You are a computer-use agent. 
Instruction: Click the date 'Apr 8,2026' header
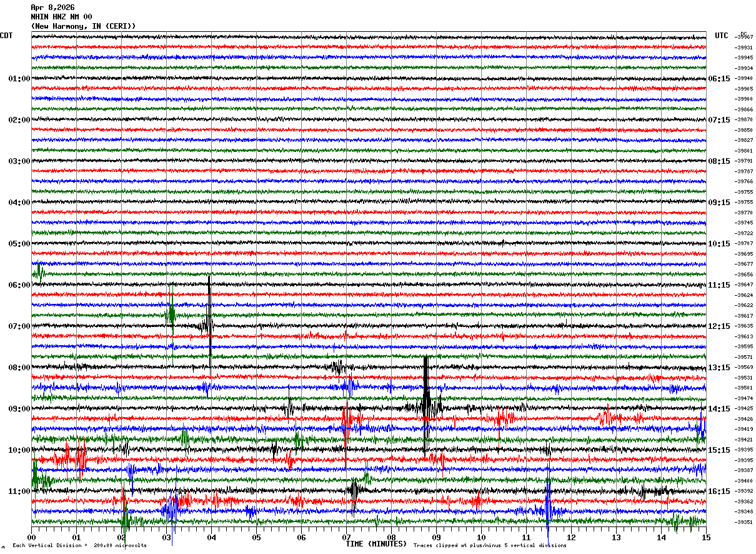coord(52,8)
